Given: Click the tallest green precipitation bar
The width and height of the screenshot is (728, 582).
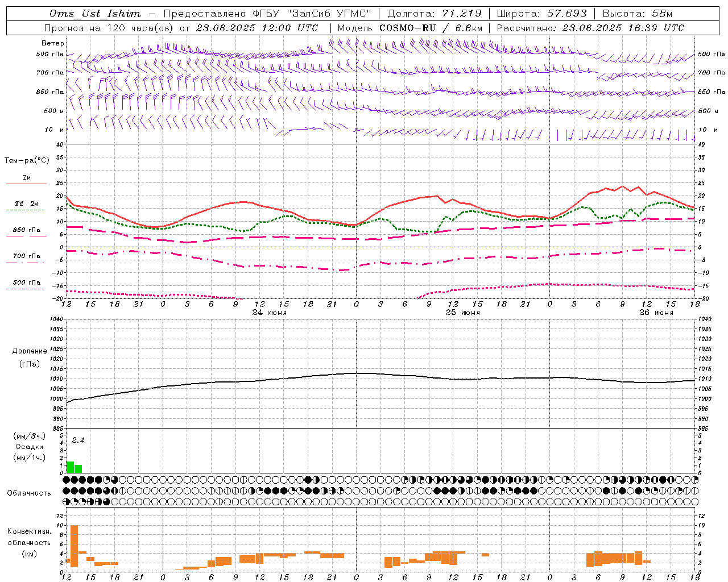Looking at the screenshot, I should click(x=70, y=467).
